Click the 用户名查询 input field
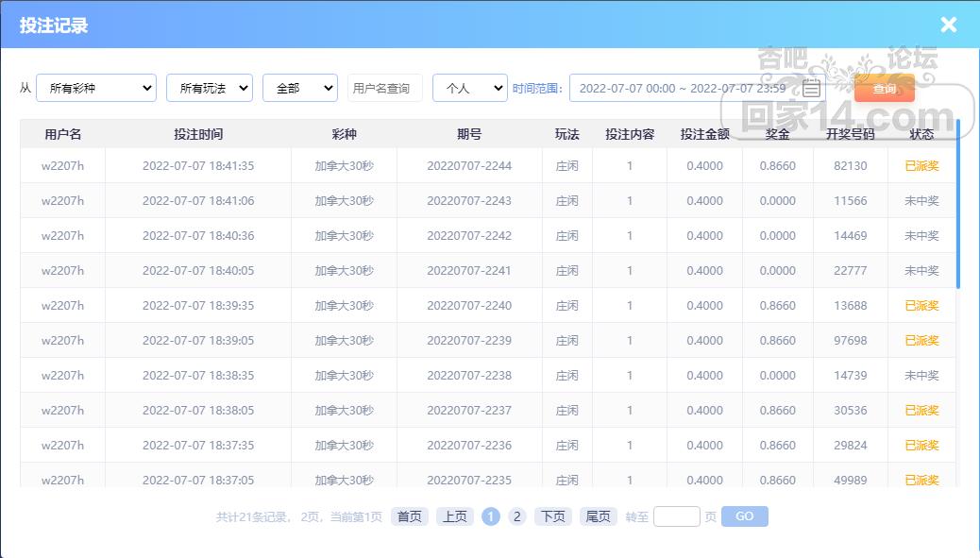This screenshot has width=980, height=558. pos(384,88)
